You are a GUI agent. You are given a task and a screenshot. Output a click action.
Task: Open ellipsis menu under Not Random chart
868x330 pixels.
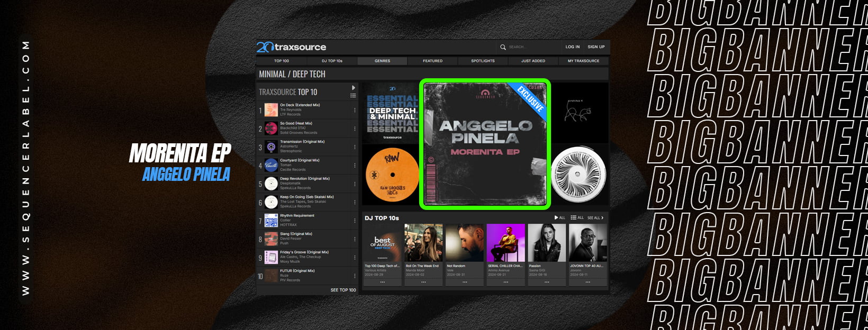pyautogui.click(x=465, y=282)
